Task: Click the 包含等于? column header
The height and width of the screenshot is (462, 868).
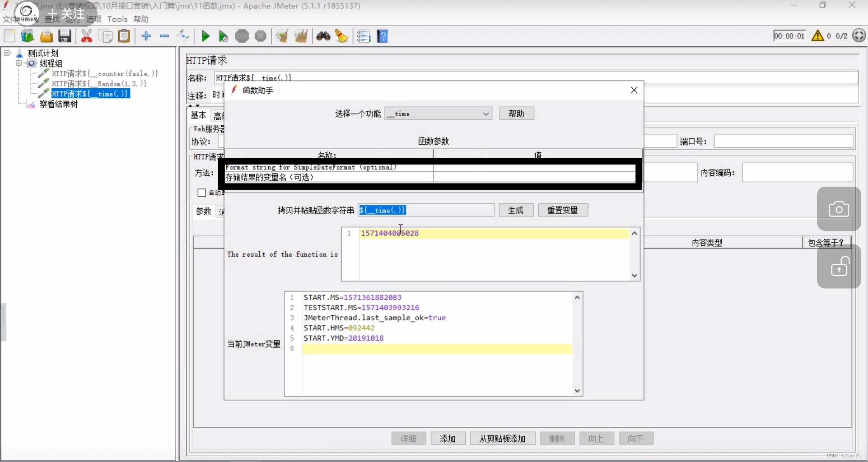Action: [826, 243]
